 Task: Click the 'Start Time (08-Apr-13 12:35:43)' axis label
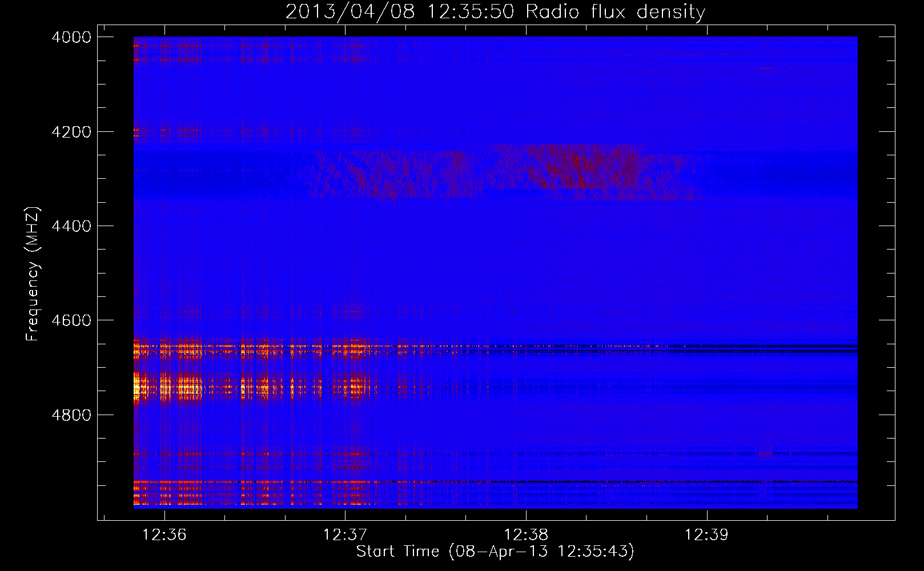(495, 552)
